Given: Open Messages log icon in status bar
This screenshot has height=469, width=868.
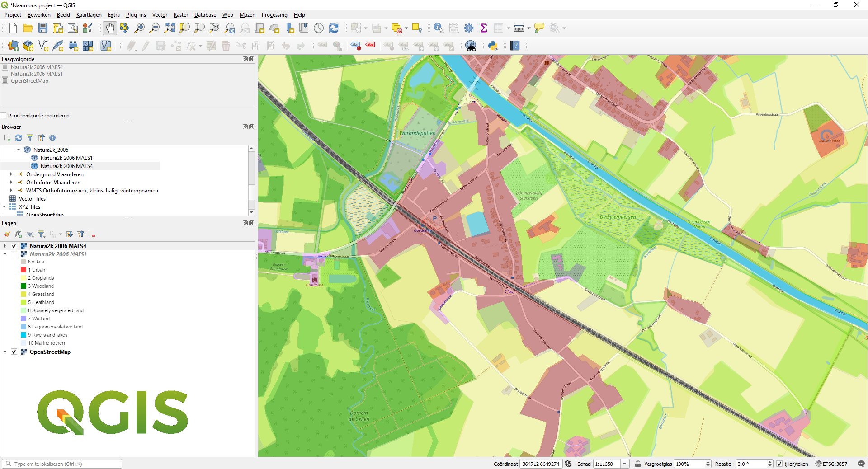Looking at the screenshot, I should pyautogui.click(x=861, y=464).
